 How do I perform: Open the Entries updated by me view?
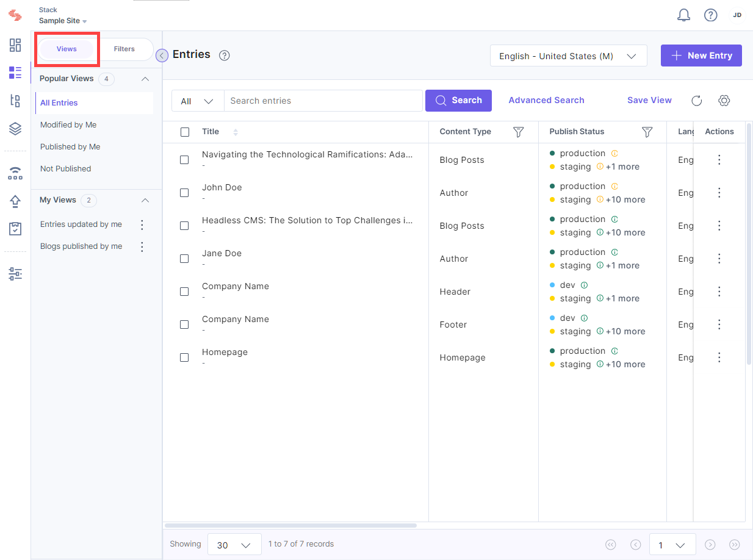[81, 224]
